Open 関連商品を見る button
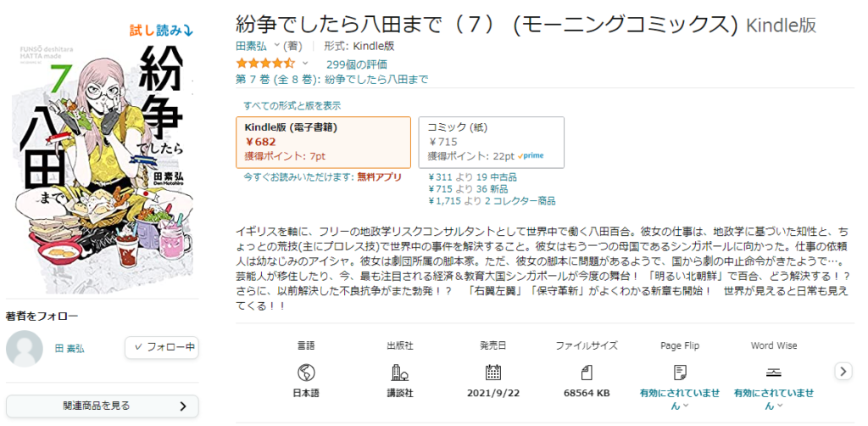Viewport: 868px width, 426px height. pos(103,406)
